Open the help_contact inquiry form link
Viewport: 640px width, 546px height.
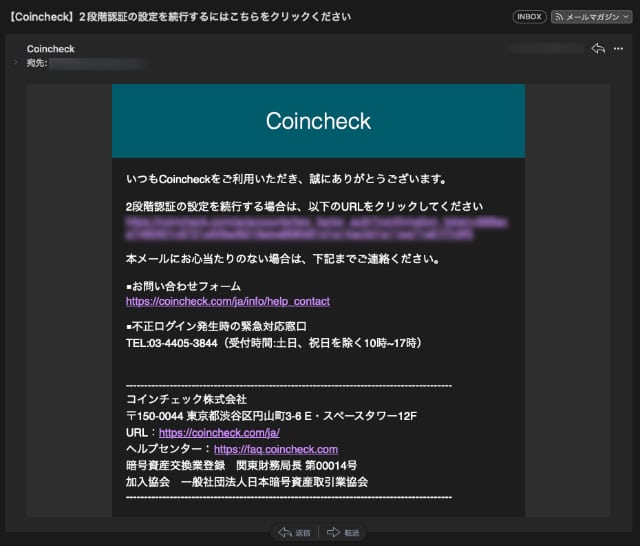point(228,302)
